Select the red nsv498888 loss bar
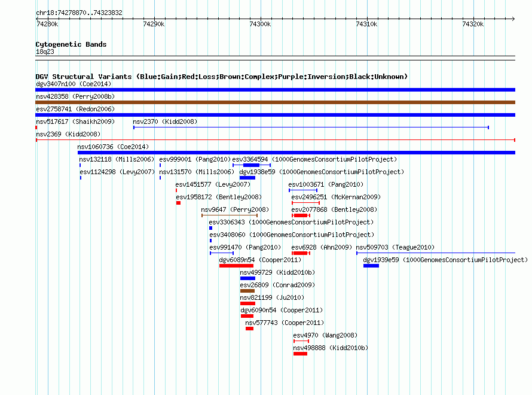Screen dimensions: 532x395 (300, 354)
